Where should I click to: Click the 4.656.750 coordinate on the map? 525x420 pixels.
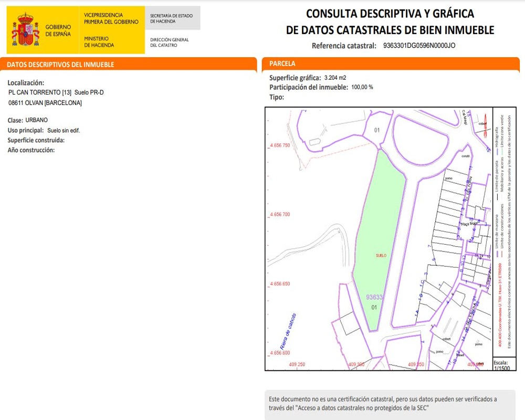(x=280, y=145)
